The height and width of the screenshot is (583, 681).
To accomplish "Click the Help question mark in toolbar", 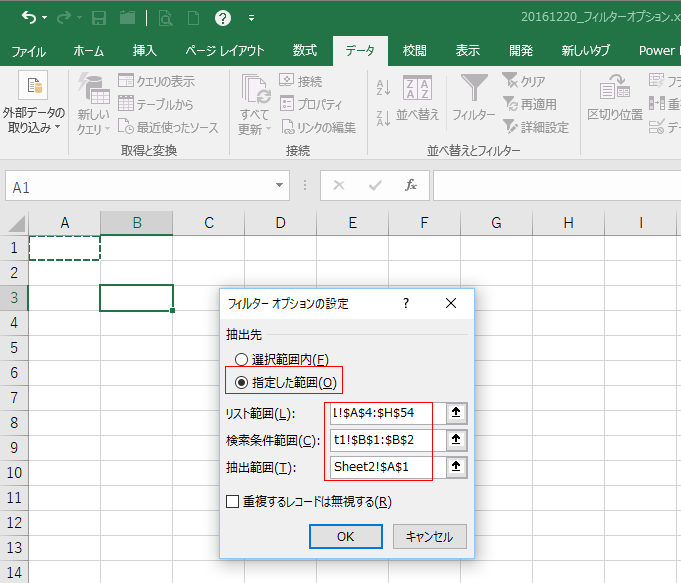I will pyautogui.click(x=223, y=17).
